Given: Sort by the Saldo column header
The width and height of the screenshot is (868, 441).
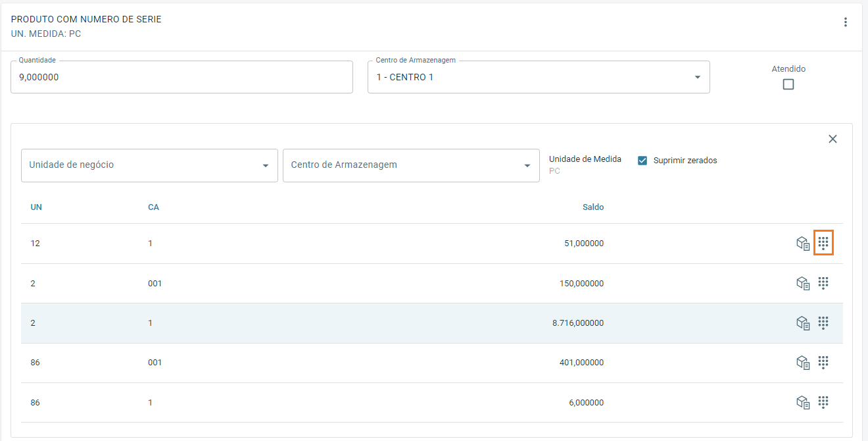Looking at the screenshot, I should [x=592, y=207].
